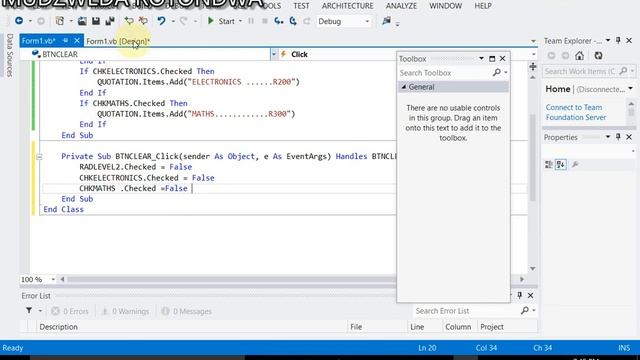
Task: Open the 100 % zoom dropdown
Action: [53, 279]
